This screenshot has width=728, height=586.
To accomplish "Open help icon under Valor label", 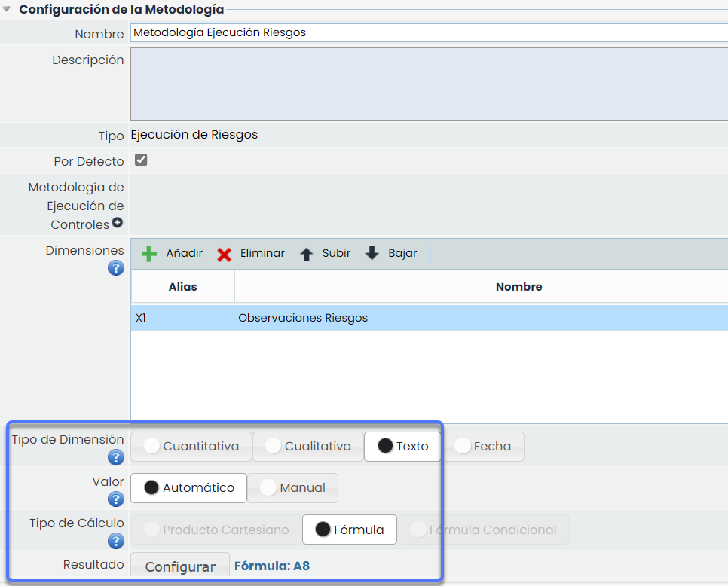I will [x=115, y=499].
